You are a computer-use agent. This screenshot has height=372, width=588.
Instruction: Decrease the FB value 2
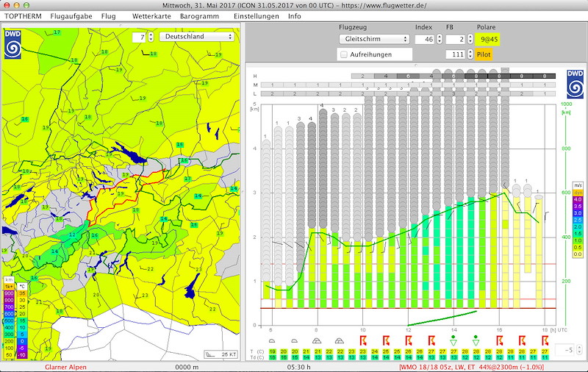470,42
